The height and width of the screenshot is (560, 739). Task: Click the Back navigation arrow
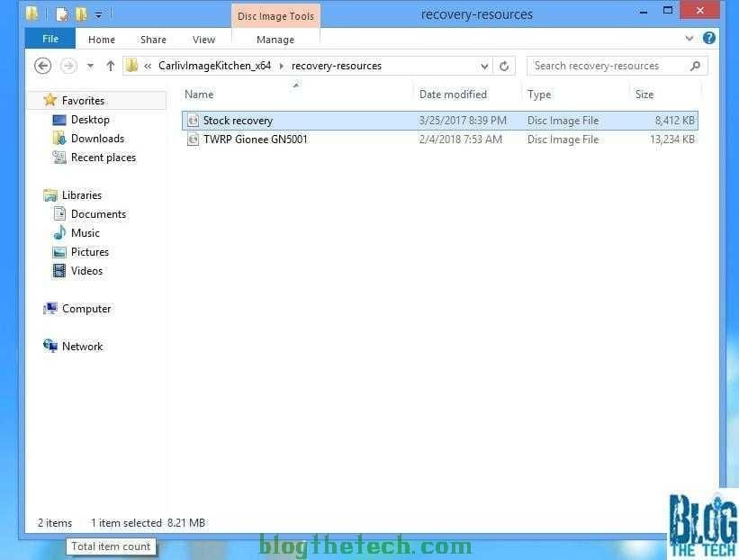click(x=42, y=66)
